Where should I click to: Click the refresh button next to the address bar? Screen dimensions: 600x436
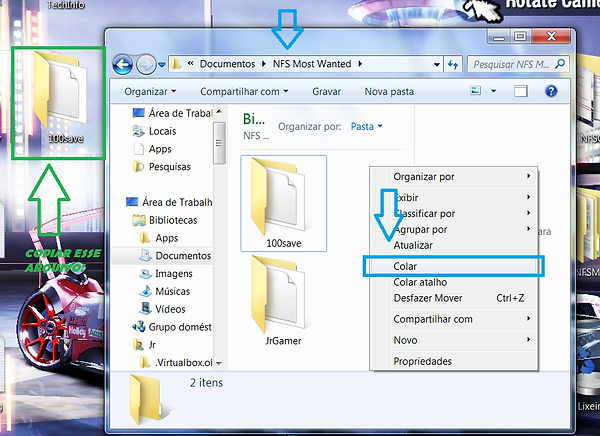click(453, 64)
